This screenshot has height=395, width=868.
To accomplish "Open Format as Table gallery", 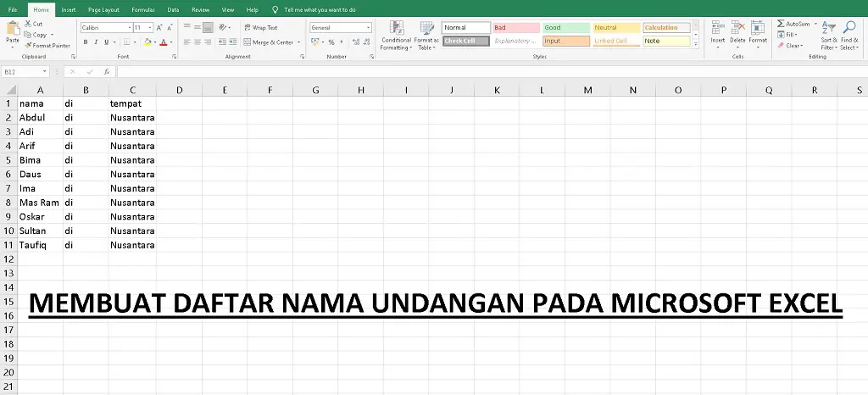I will [x=426, y=36].
